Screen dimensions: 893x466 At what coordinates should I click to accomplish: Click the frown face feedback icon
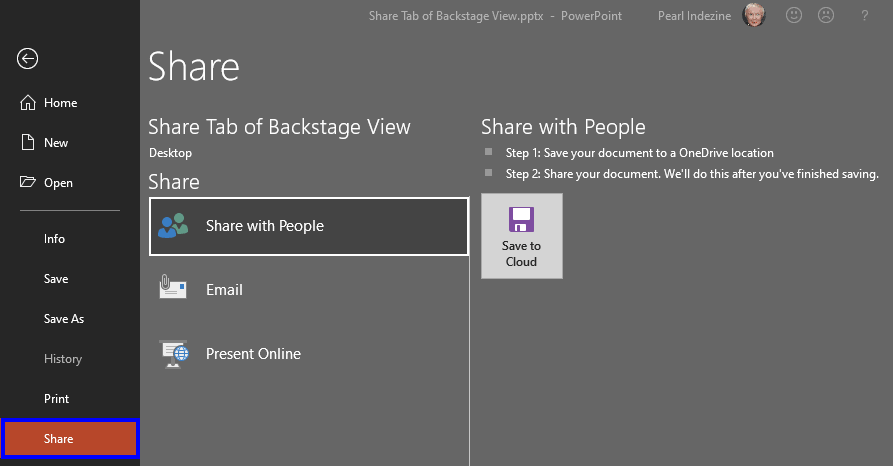(x=825, y=15)
